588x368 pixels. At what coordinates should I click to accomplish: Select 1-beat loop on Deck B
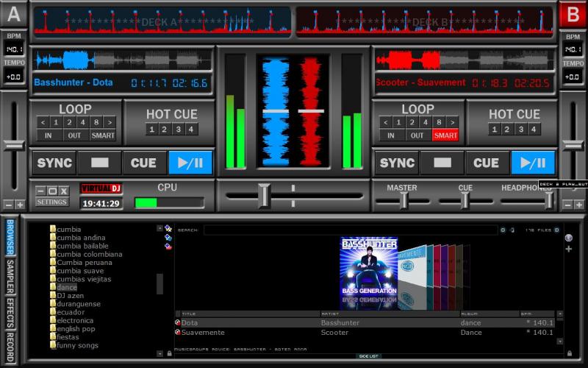click(398, 122)
